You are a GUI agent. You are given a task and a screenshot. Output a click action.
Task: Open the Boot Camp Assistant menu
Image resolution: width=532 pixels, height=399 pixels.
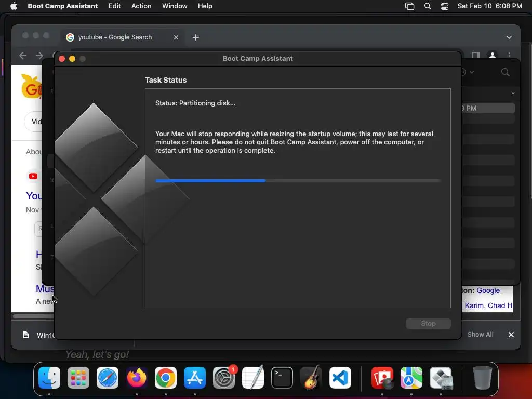click(x=62, y=6)
